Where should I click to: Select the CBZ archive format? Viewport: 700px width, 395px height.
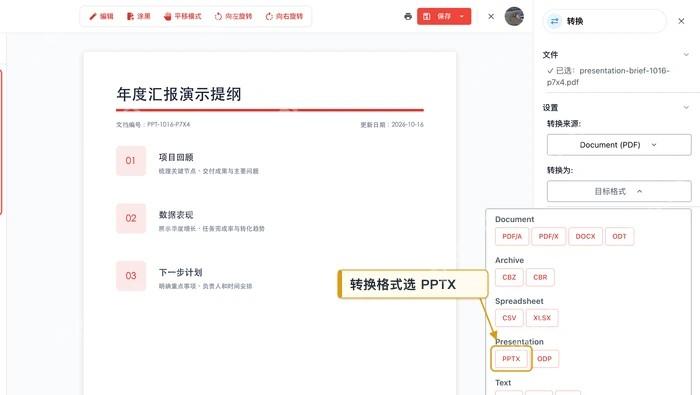(509, 277)
